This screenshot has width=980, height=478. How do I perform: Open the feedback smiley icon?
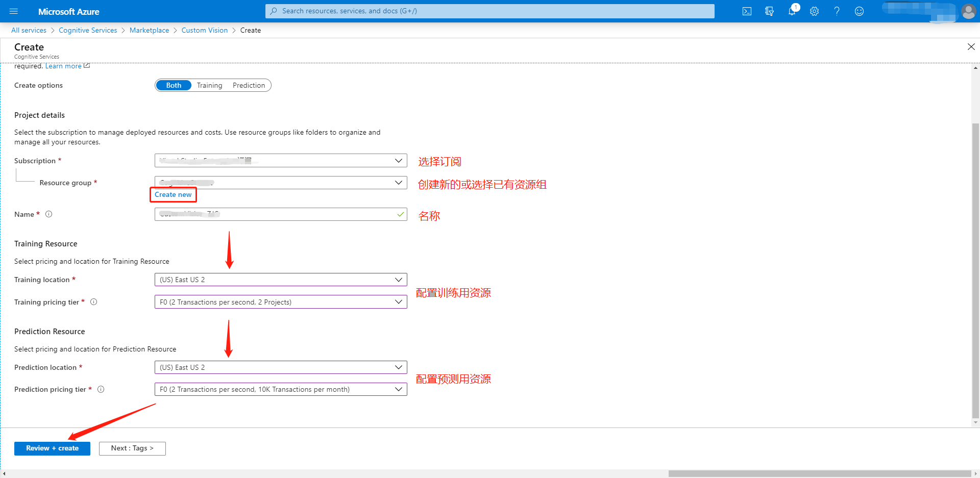(859, 11)
